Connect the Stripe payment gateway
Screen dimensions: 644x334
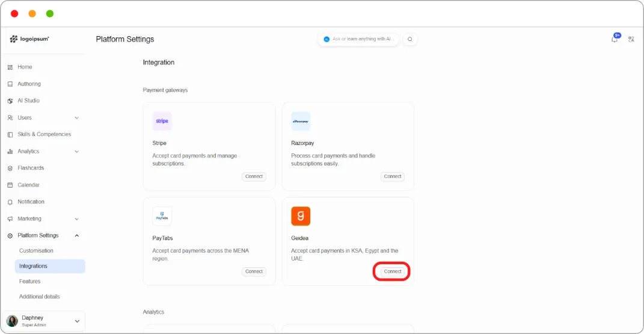click(x=254, y=177)
